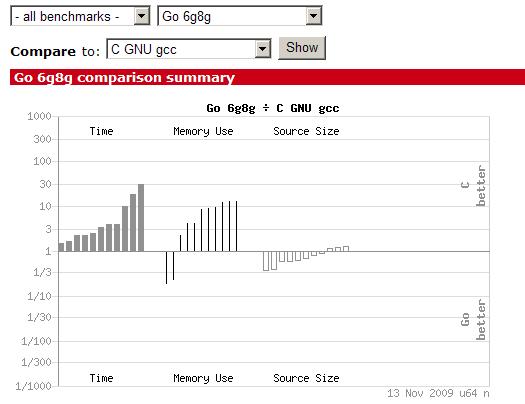Click the last upward Source Size bar
Image resolution: width=525 pixels, height=404 pixels.
coord(346,249)
